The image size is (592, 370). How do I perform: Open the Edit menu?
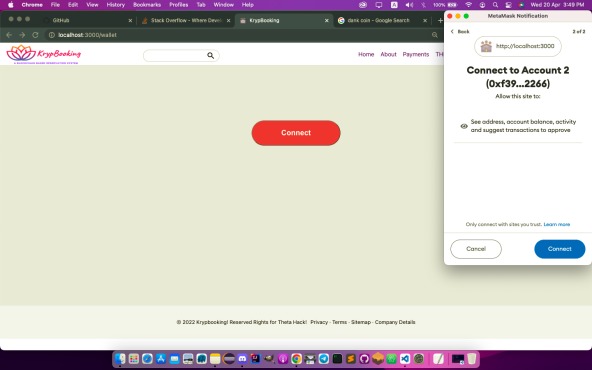(x=73, y=5)
